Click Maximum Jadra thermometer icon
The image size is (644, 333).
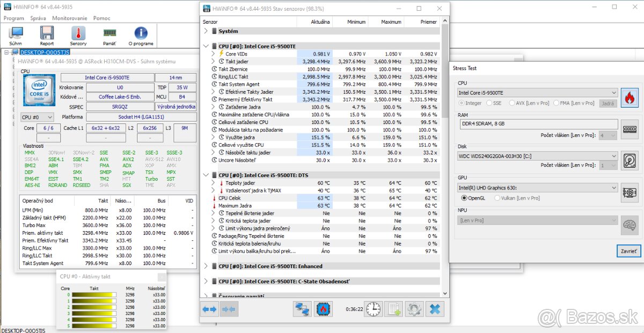[x=214, y=205]
